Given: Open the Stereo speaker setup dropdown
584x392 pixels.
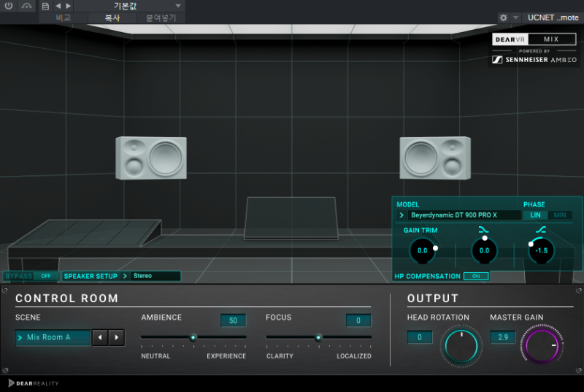Looking at the screenshot, I should [155, 276].
